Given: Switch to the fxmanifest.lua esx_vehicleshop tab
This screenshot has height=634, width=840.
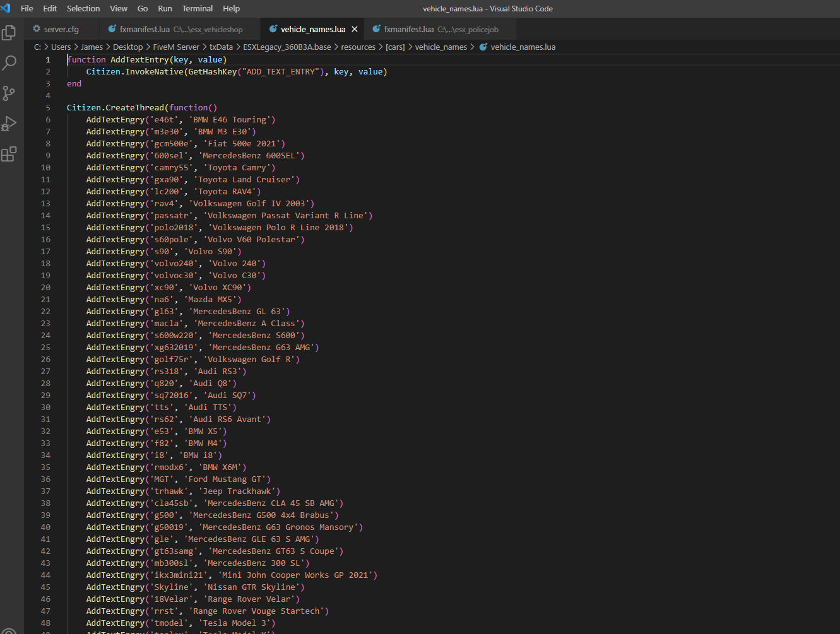Looking at the screenshot, I should click(180, 29).
